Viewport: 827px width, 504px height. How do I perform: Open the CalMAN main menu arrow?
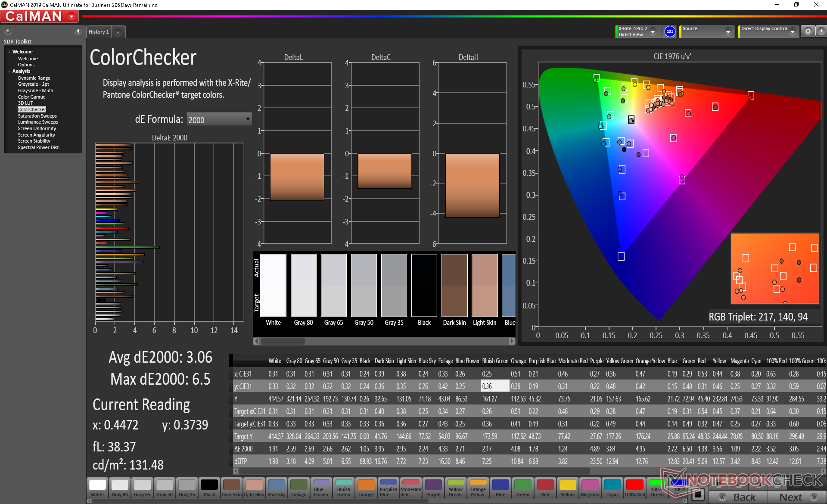[x=72, y=16]
